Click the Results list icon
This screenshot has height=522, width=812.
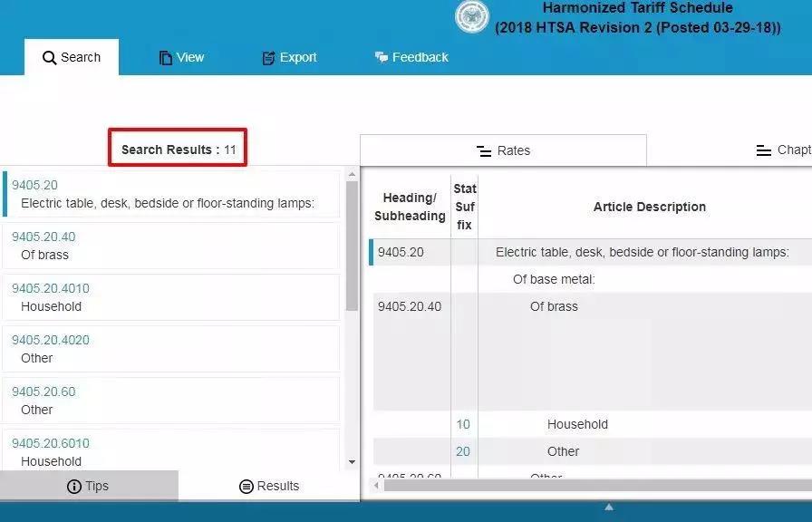click(246, 487)
